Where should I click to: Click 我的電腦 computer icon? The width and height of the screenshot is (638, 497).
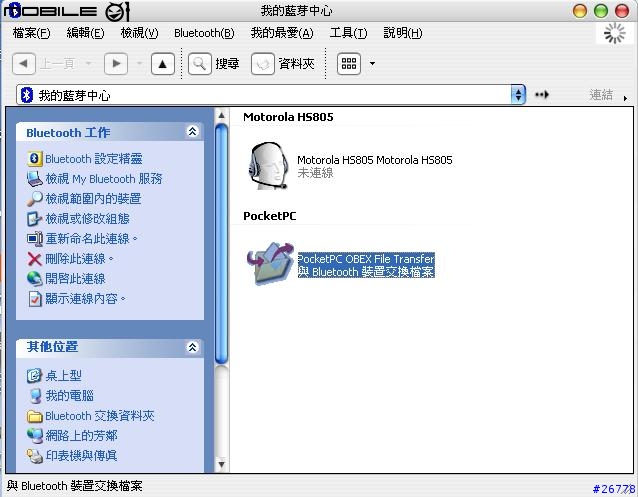[35, 396]
